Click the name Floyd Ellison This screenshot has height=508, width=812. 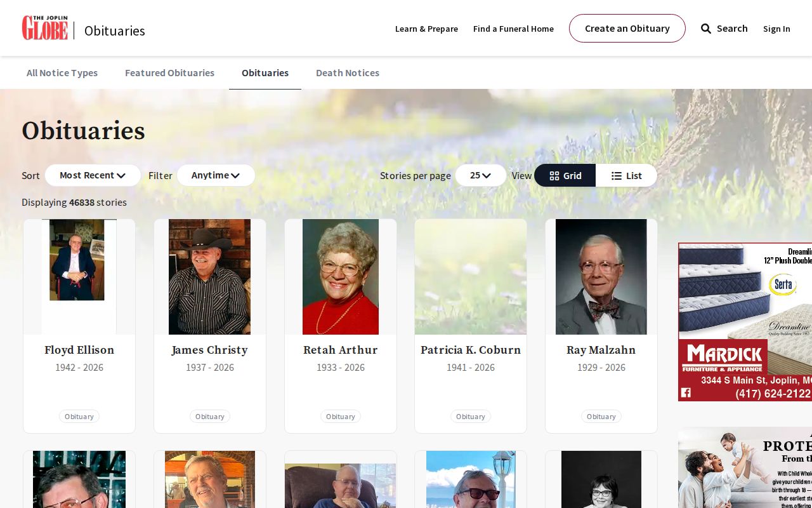pos(79,350)
